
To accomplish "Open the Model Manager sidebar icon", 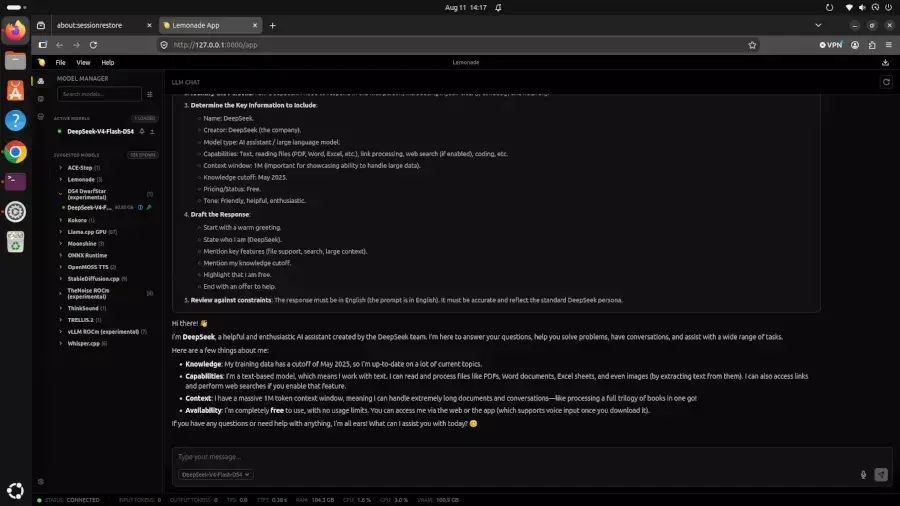I will coord(41,81).
